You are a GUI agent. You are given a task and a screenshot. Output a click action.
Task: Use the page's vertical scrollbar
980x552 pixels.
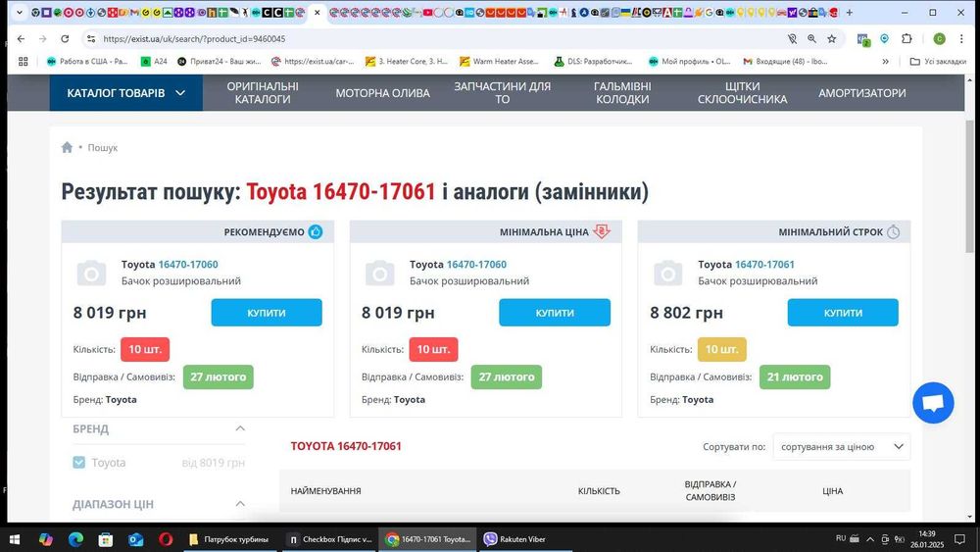click(969, 186)
